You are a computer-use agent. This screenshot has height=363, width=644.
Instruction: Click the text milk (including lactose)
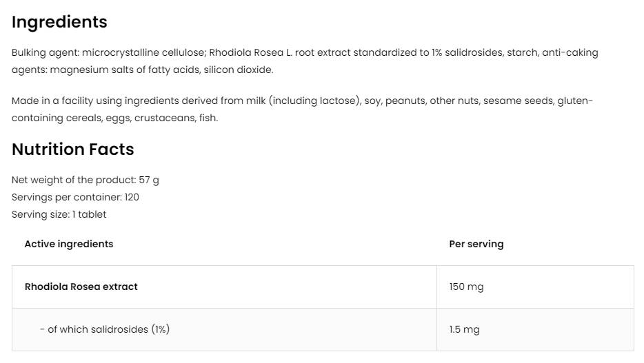click(314, 101)
